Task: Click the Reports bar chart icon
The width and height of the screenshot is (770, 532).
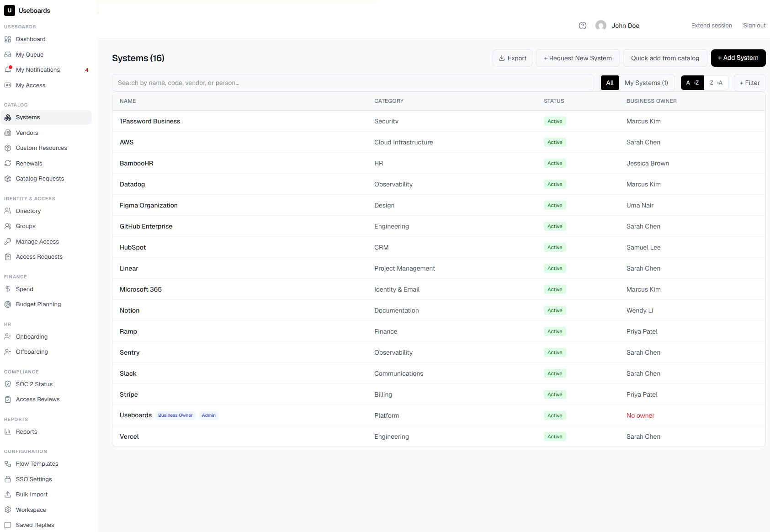Action: coord(8,432)
